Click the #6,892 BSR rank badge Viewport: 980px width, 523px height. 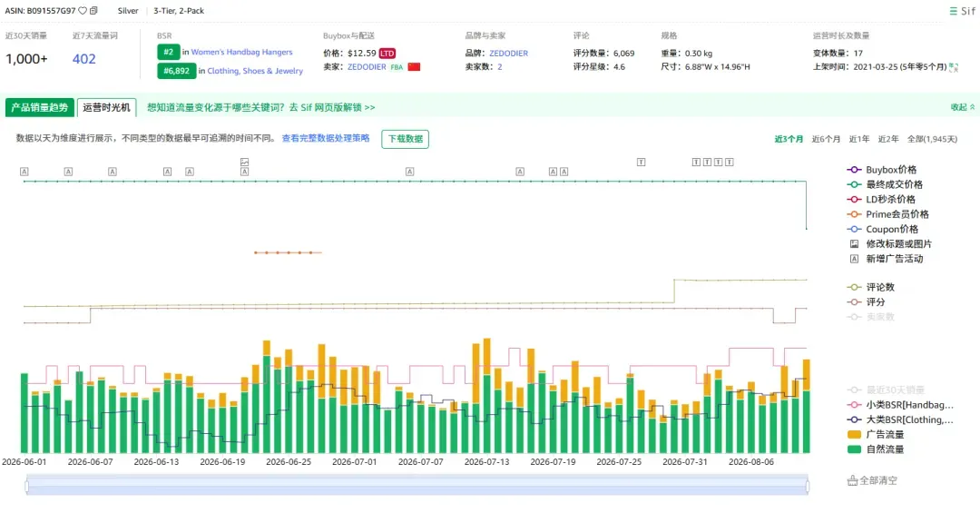pos(176,71)
